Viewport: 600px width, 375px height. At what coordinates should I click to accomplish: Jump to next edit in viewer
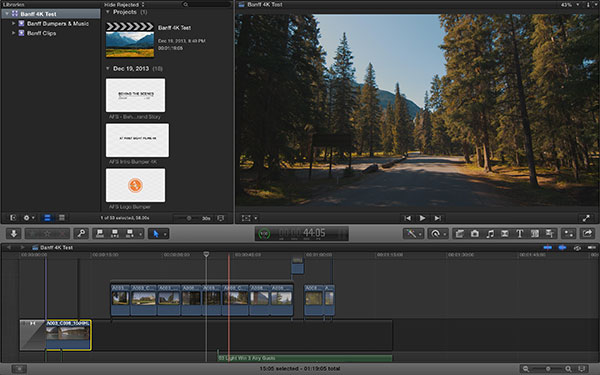click(437, 218)
